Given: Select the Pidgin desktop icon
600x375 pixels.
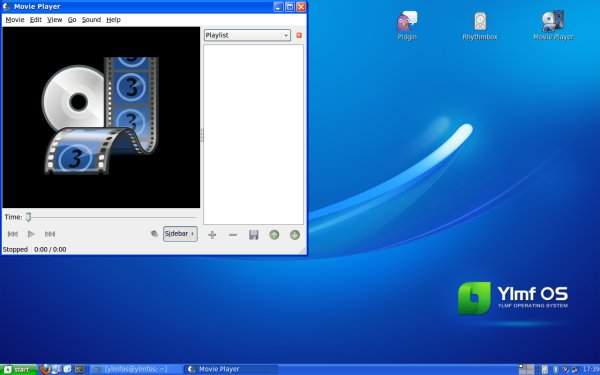Looking at the screenshot, I should 407,26.
